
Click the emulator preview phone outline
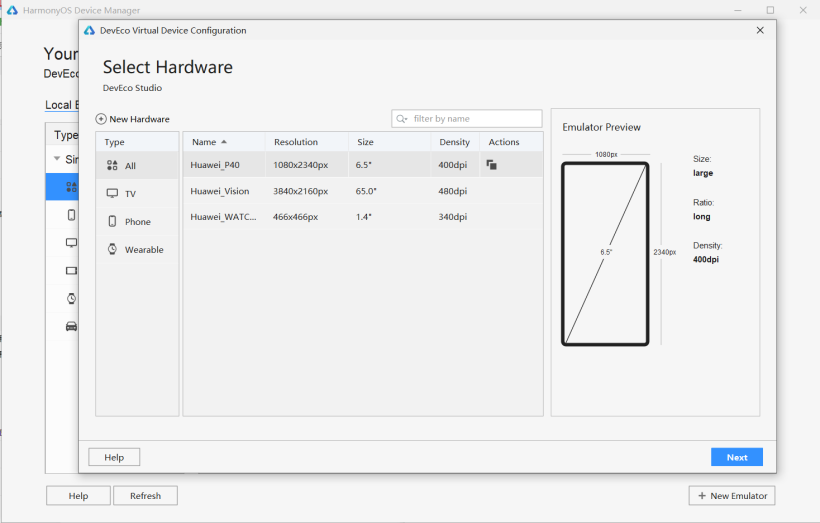point(605,254)
